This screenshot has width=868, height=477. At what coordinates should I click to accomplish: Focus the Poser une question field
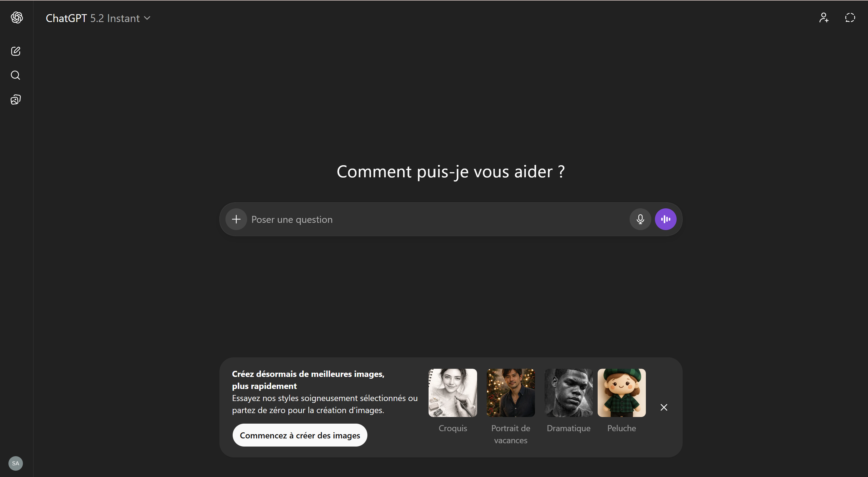(x=438, y=220)
